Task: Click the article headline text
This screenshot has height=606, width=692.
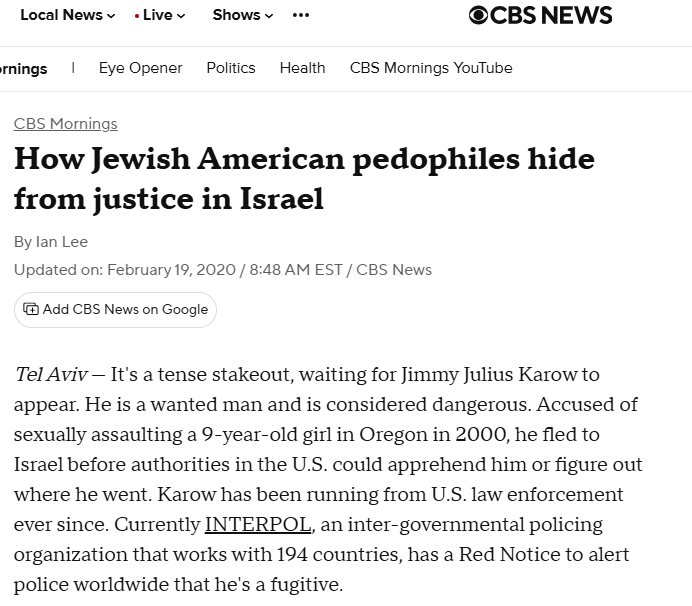Action: (x=304, y=178)
